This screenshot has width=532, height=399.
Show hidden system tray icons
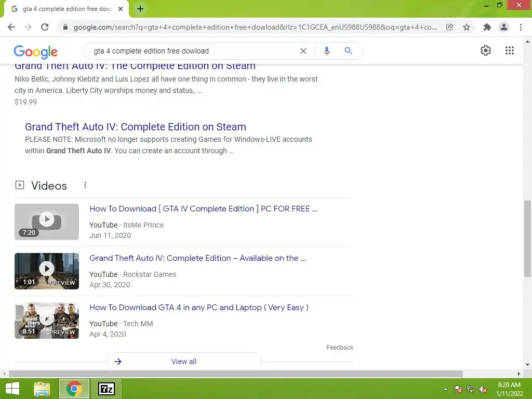tap(445, 389)
